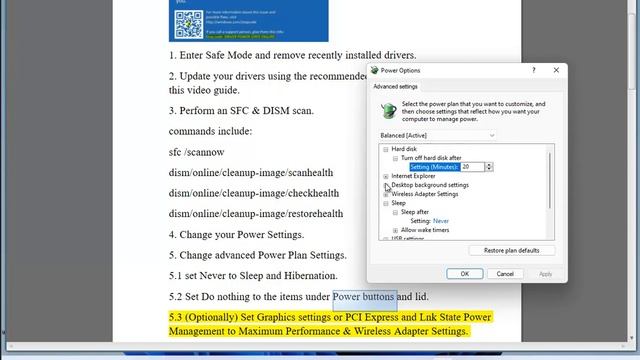640x360 pixels.
Task: Click the Never sleep setting link
Action: click(x=440, y=221)
